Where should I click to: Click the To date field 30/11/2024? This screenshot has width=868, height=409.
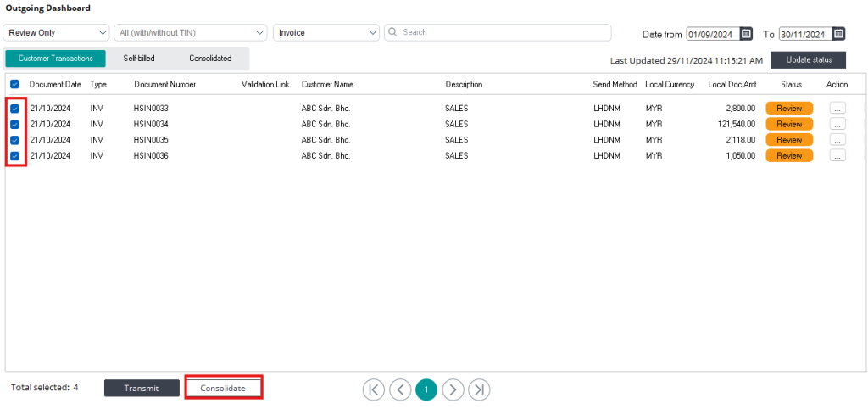806,34
